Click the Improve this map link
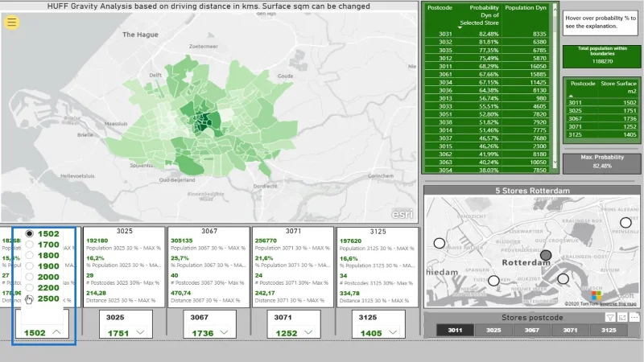 [618, 304]
